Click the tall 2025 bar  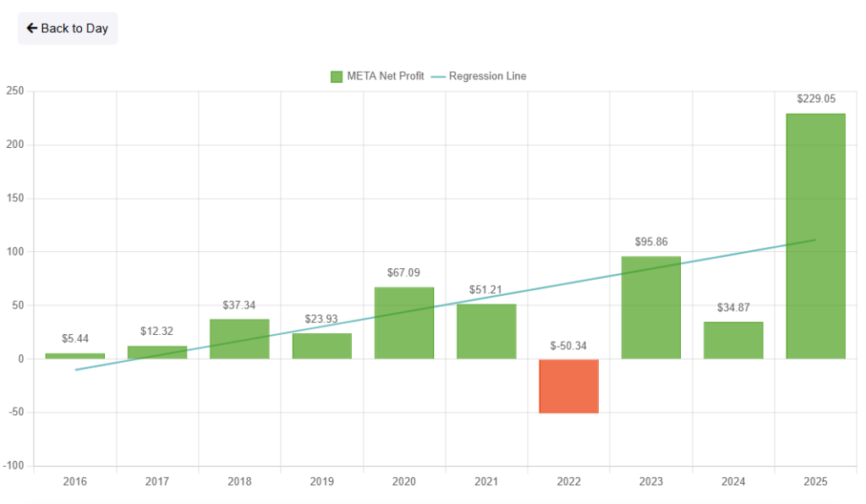click(816, 236)
